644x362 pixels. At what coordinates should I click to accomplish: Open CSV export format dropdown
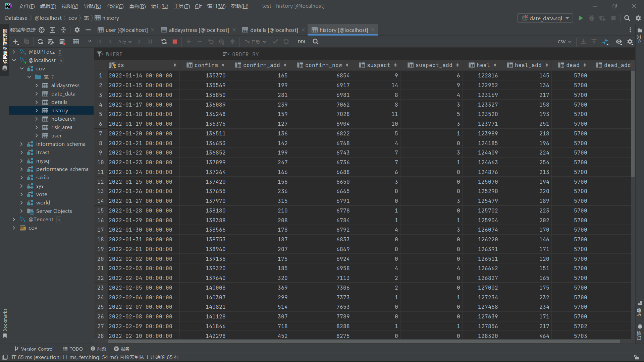(565, 42)
